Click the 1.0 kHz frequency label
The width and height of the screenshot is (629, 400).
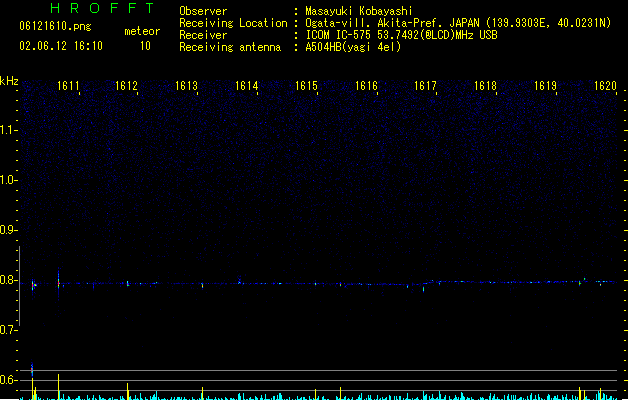tap(8, 180)
